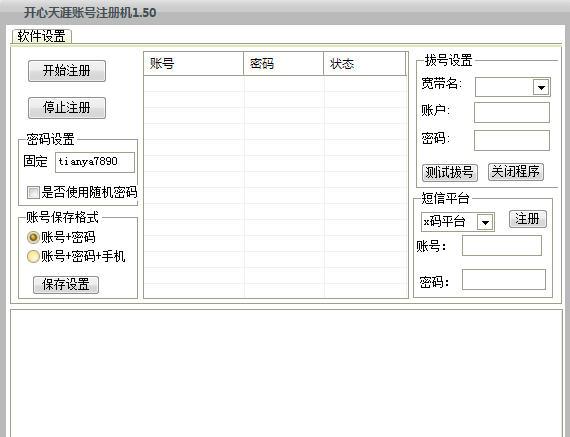The image size is (570, 437).
Task: Click the 账号 input field in 短信平台
Action: [x=502, y=245]
